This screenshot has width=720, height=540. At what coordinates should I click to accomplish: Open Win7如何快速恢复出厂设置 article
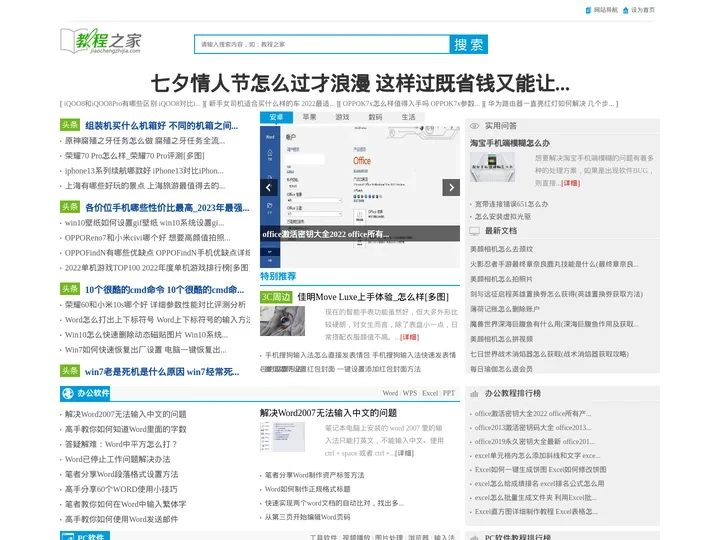click(145, 350)
